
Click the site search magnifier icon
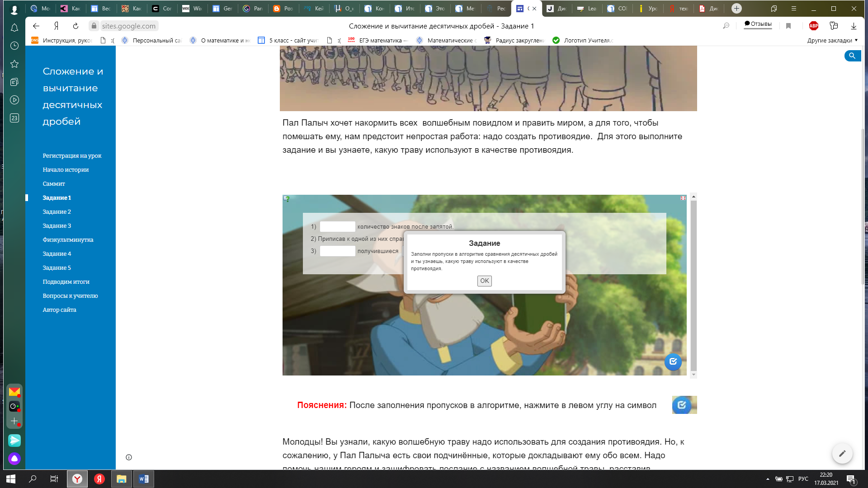pyautogui.click(x=852, y=56)
